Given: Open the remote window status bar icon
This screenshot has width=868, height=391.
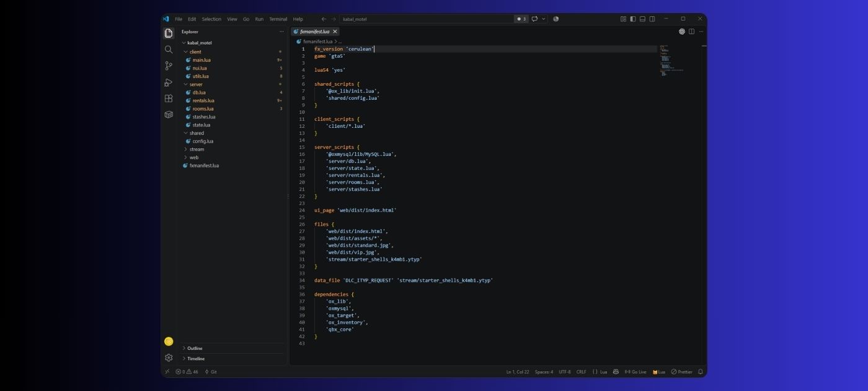Looking at the screenshot, I should (167, 372).
